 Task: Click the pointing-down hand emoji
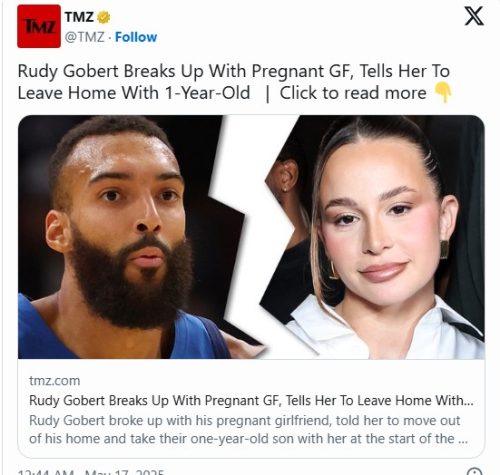coord(444,93)
